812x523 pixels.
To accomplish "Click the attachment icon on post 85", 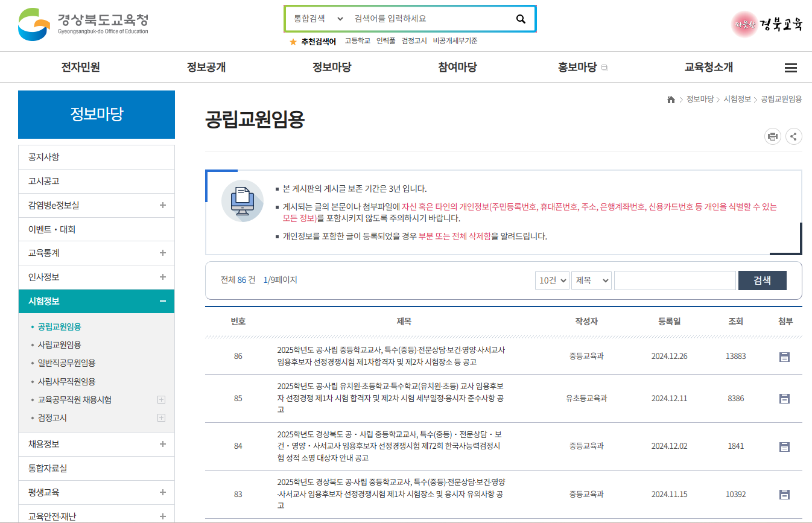I will pyautogui.click(x=784, y=398).
